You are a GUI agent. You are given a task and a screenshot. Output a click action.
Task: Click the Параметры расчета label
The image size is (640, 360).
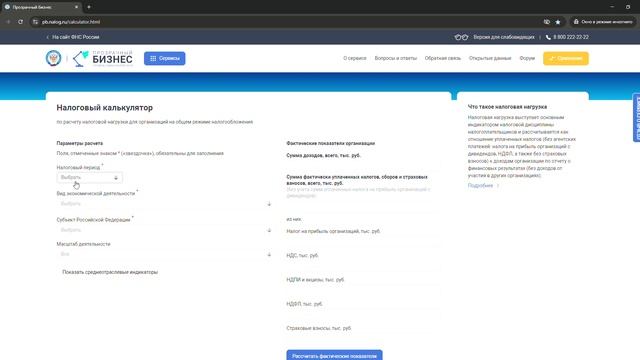click(x=80, y=144)
